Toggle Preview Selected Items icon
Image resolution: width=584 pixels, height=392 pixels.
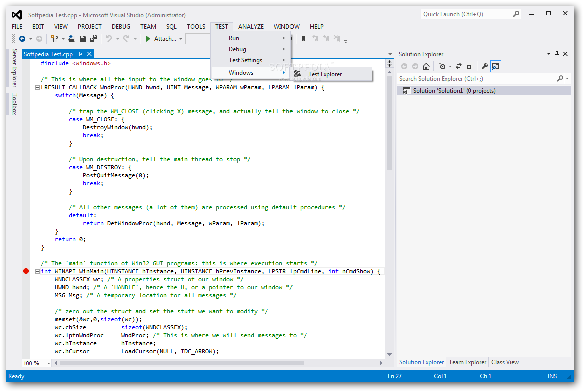point(496,66)
